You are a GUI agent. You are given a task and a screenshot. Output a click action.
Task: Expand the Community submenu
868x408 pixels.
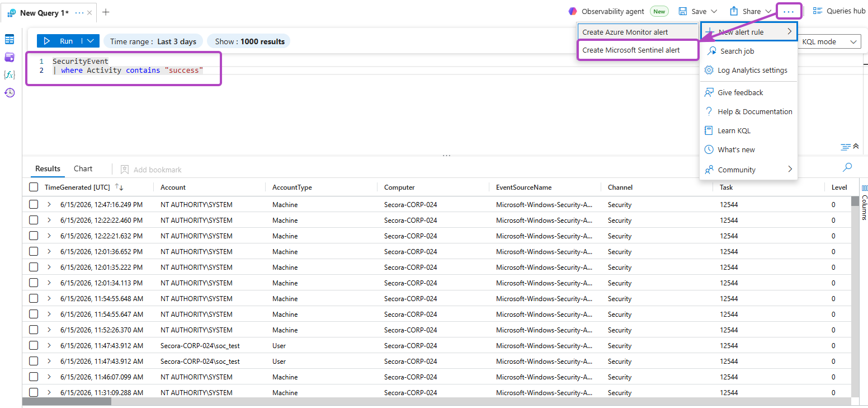[x=749, y=169]
